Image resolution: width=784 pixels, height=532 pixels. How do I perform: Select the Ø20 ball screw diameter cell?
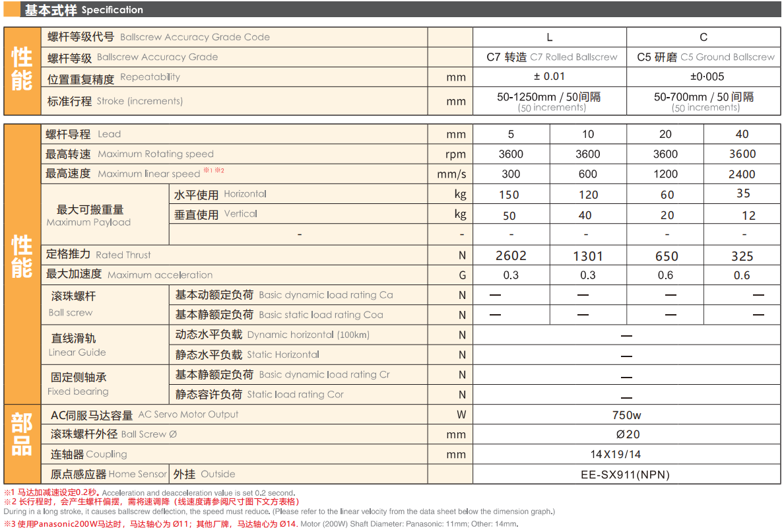pyautogui.click(x=628, y=434)
